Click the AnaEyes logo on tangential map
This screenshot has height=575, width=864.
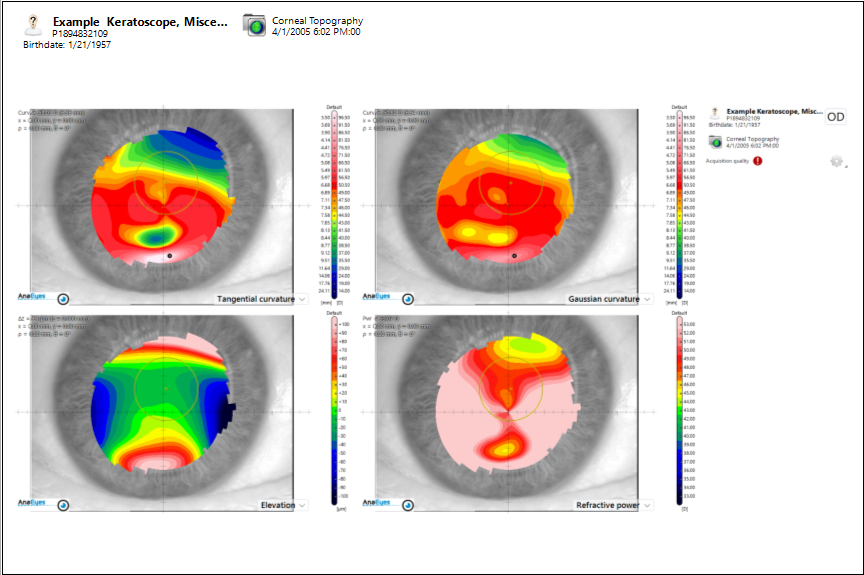tap(34, 297)
